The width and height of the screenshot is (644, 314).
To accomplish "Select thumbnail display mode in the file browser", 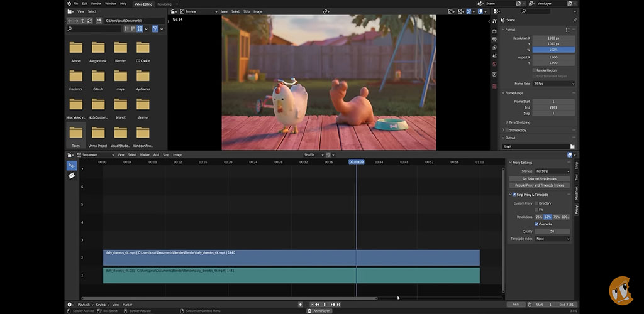I will 140,29.
